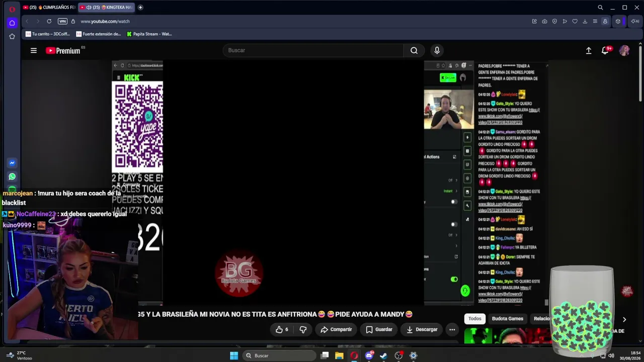Open the YouTube guide hamburger menu
This screenshot has width=644, height=362.
coord(34,50)
